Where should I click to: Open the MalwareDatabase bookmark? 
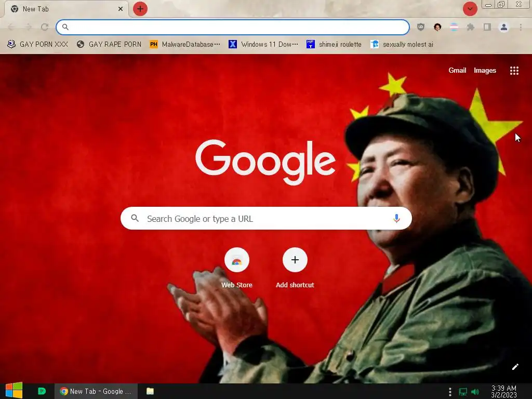tap(185, 45)
